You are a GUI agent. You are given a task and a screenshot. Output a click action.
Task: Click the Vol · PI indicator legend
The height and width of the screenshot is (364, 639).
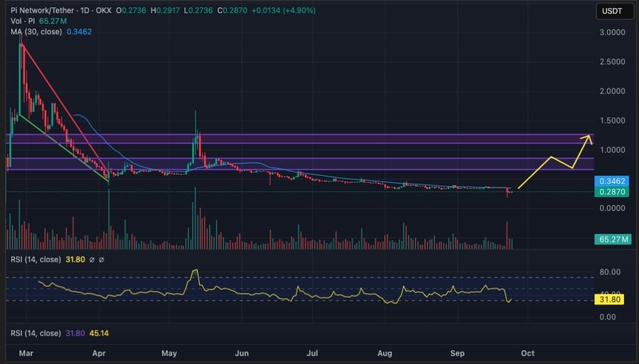pyautogui.click(x=23, y=21)
